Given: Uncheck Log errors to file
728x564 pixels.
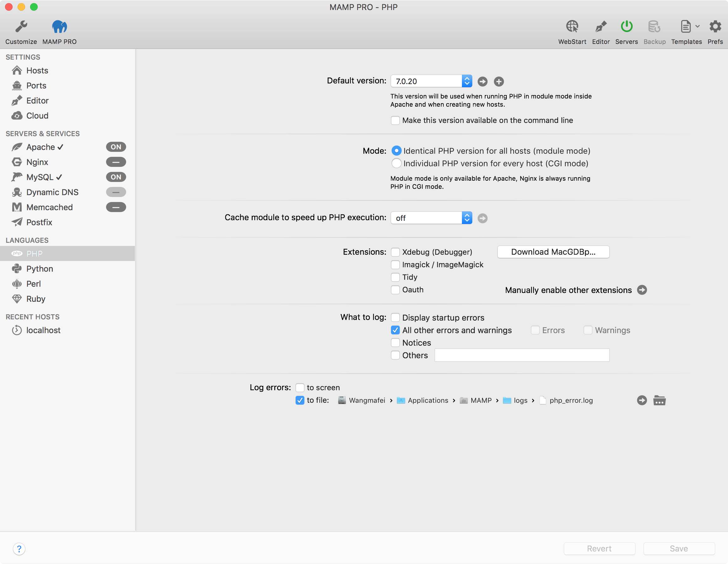Looking at the screenshot, I should pyautogui.click(x=300, y=400).
